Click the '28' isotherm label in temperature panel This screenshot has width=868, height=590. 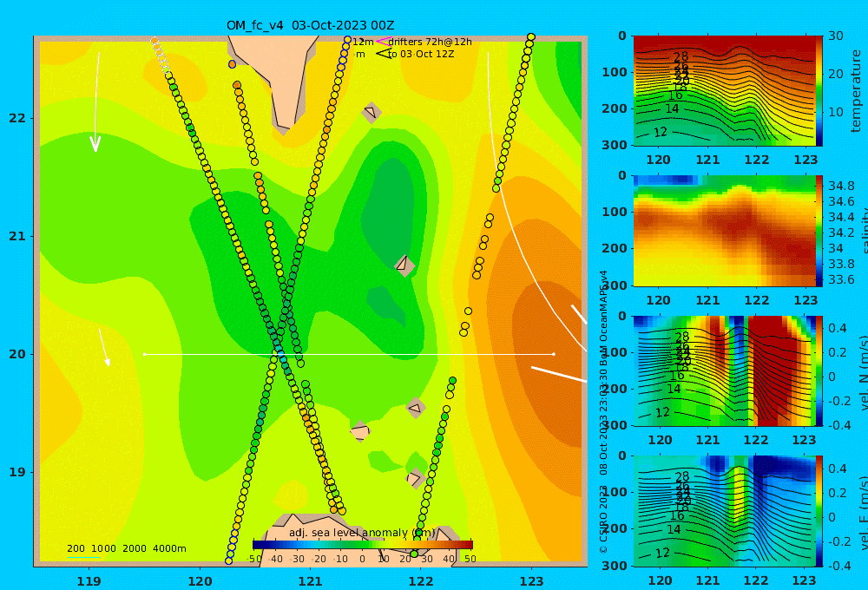click(x=681, y=56)
